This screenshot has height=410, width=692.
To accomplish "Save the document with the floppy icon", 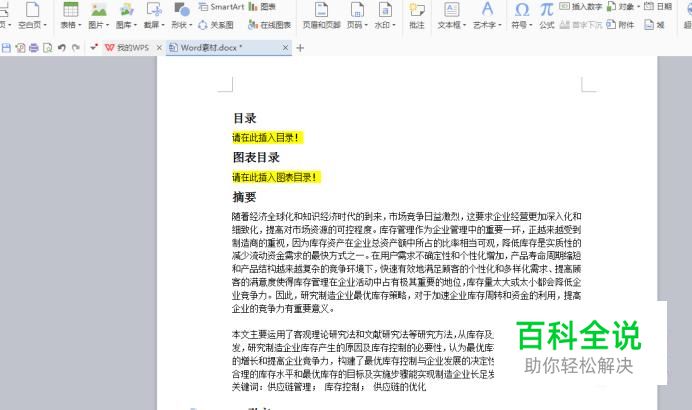I will (6, 48).
